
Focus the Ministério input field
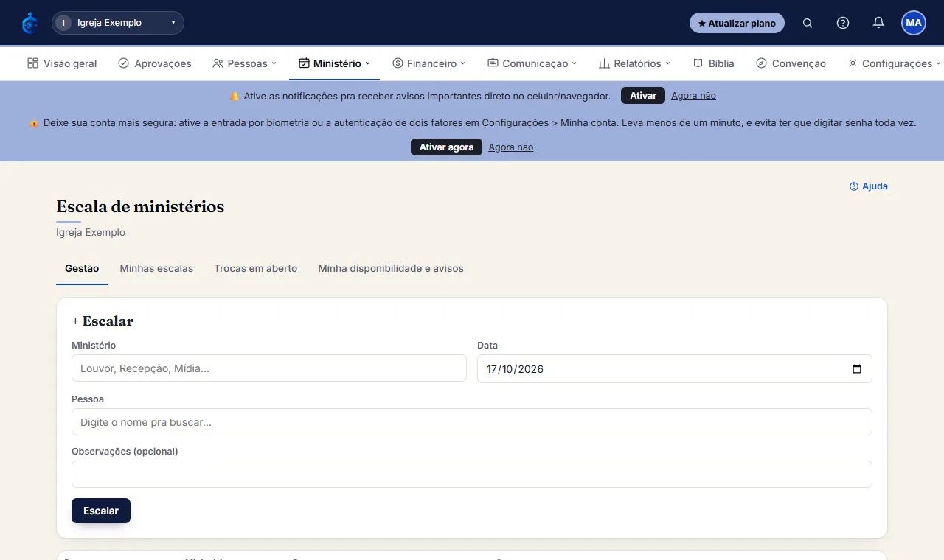pos(269,368)
